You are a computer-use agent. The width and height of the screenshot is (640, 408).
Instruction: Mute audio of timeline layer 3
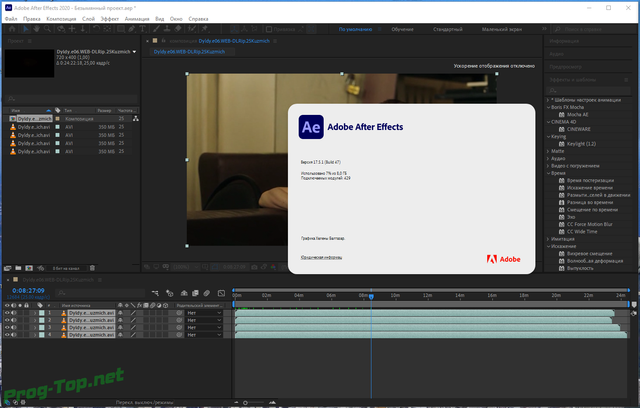14,328
